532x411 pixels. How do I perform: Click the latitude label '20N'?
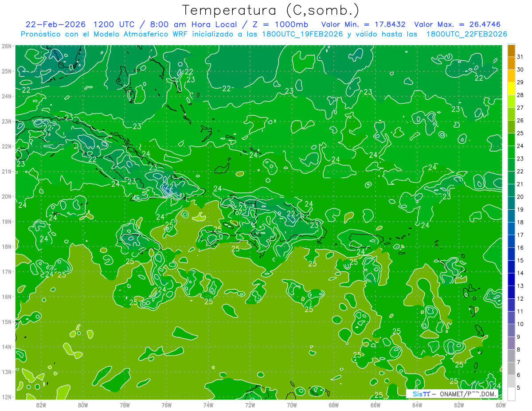[7, 196]
